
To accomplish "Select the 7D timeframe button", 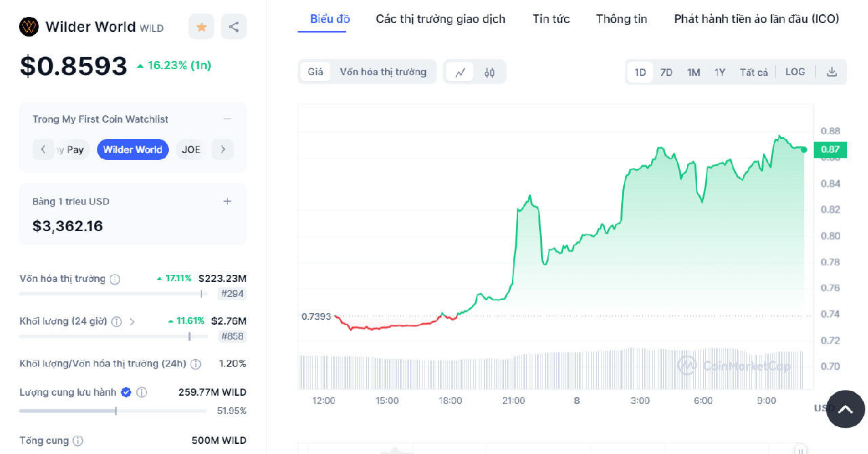I will pos(666,71).
